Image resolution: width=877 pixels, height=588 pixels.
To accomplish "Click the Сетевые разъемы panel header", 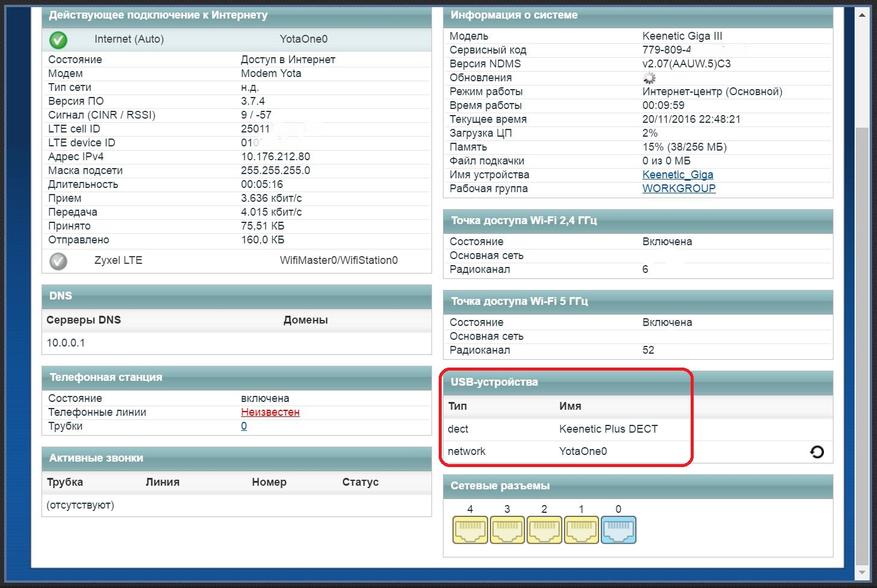I will 637,486.
